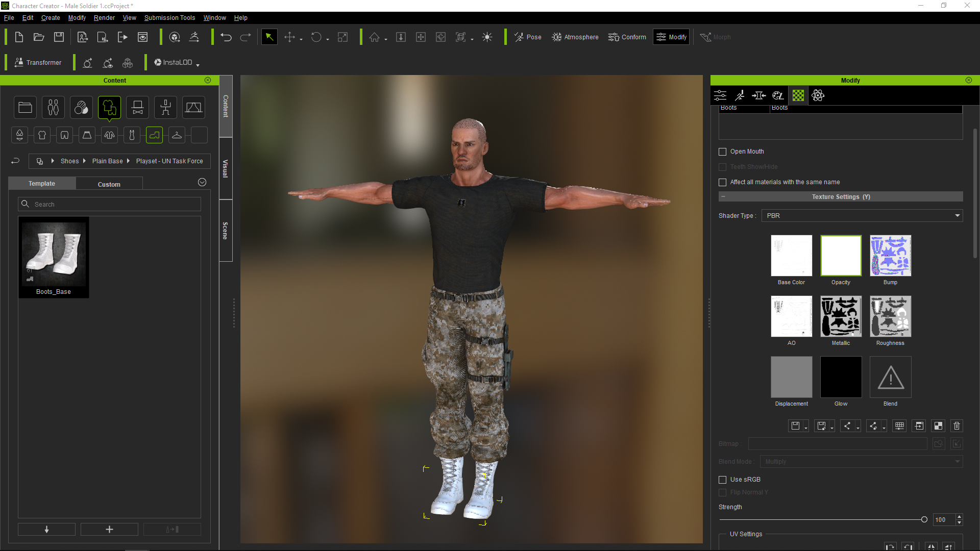
Task: Enable Affect all materials same name
Action: click(x=723, y=182)
